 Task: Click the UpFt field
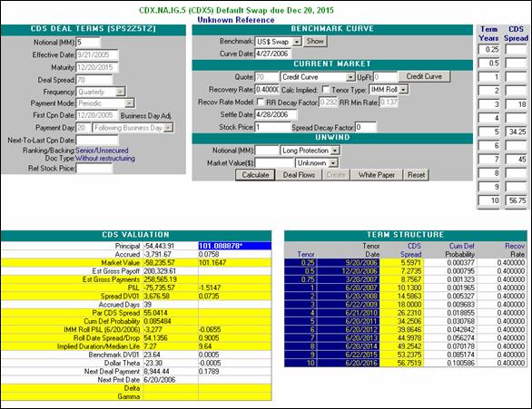(385, 77)
